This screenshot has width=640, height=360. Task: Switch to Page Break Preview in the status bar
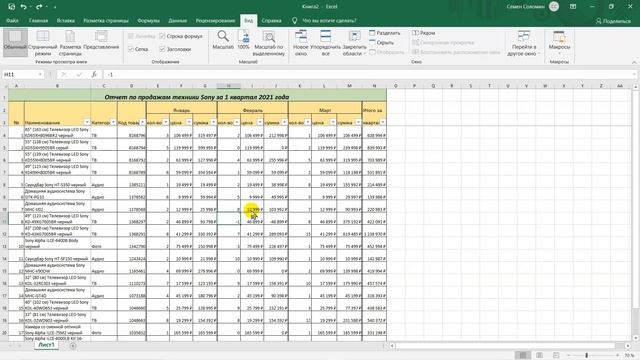click(x=556, y=355)
